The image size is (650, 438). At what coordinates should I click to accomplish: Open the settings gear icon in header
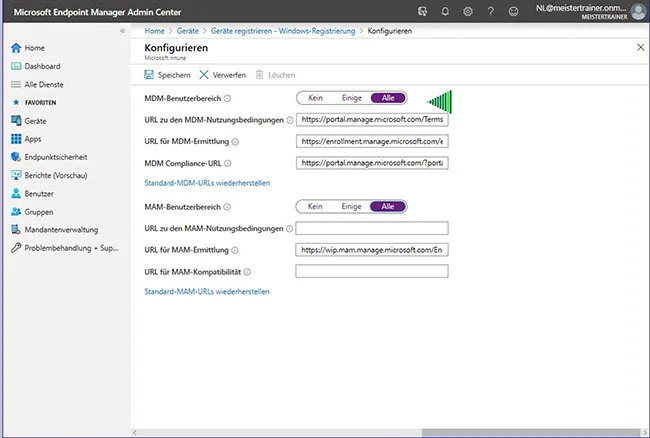(467, 11)
